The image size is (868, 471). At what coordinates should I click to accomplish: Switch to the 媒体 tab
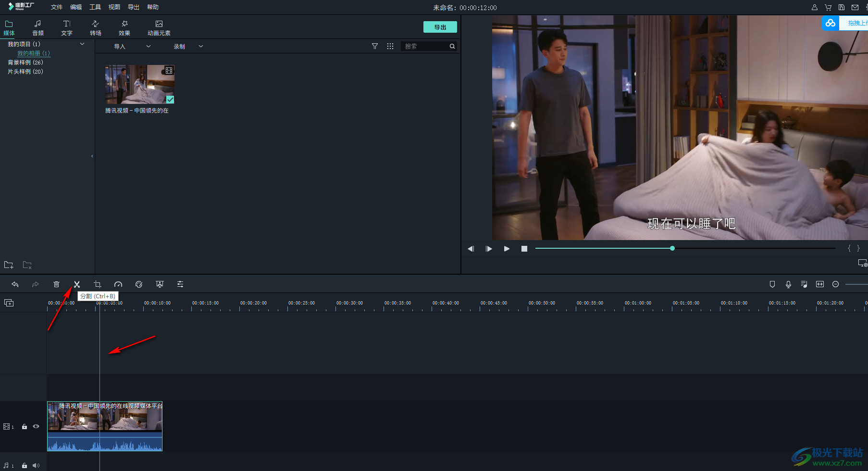[9, 28]
